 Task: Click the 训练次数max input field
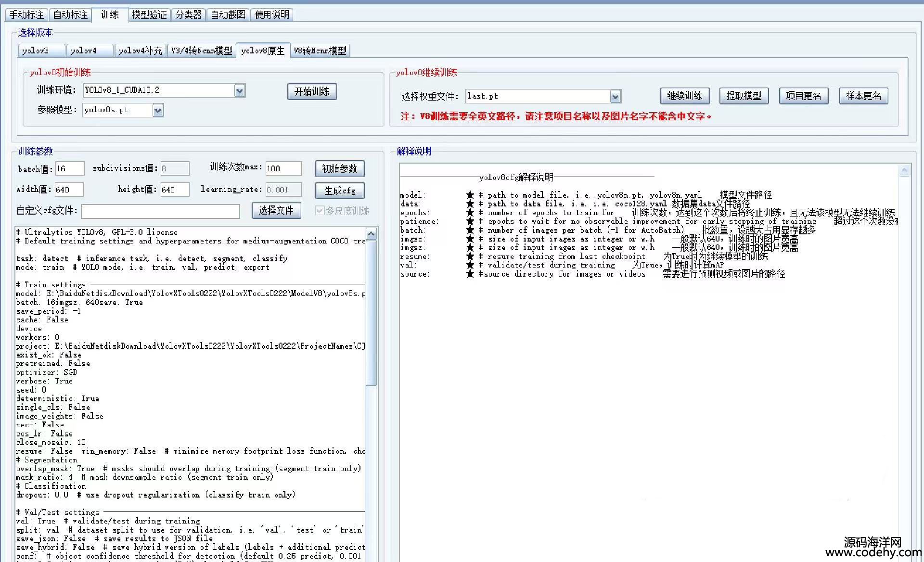click(x=283, y=168)
